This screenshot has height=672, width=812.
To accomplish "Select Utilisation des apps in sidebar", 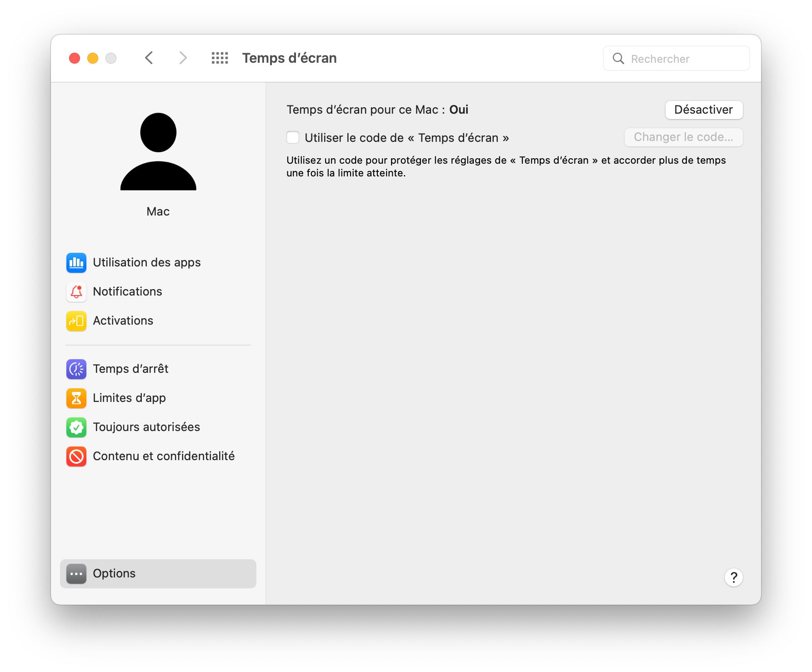I will (147, 263).
